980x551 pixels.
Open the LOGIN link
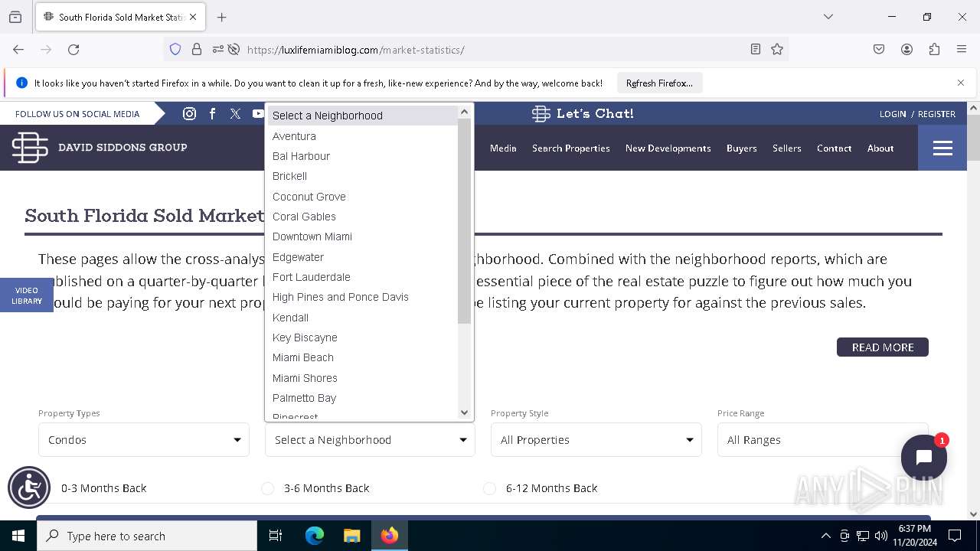tap(893, 114)
